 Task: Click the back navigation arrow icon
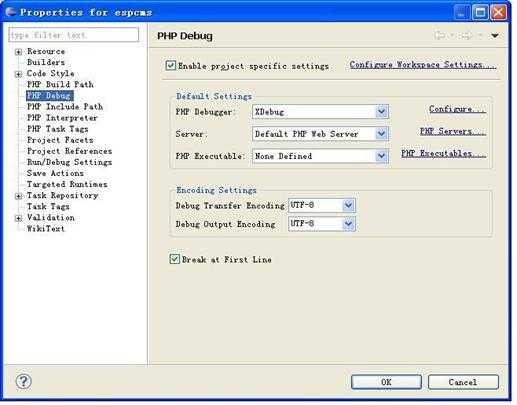(x=440, y=35)
